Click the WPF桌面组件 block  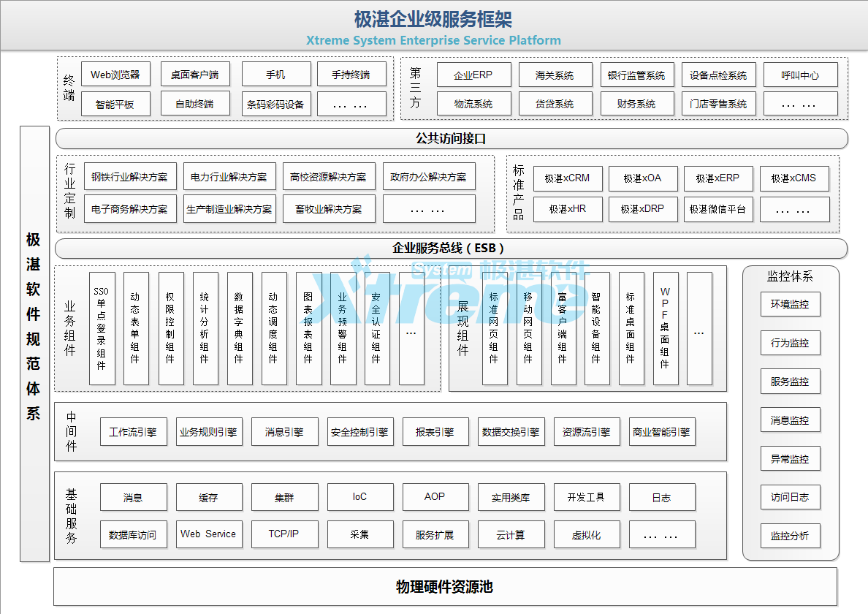coord(665,328)
